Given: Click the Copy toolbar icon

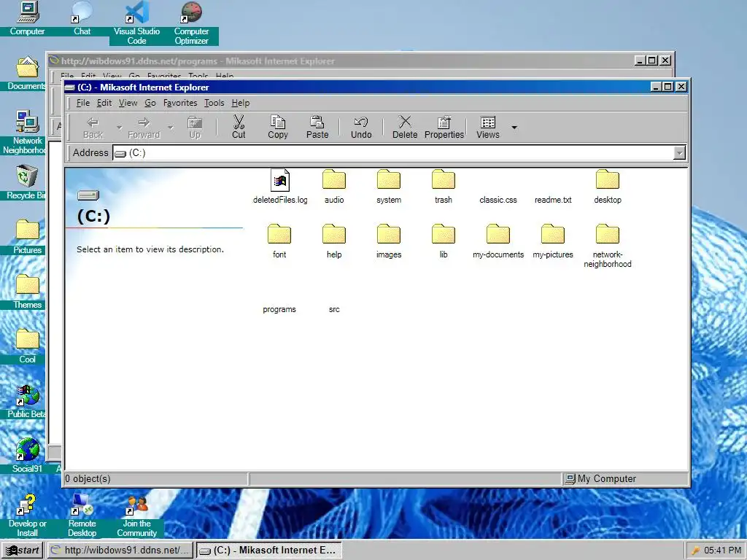Looking at the screenshot, I should pos(278,127).
